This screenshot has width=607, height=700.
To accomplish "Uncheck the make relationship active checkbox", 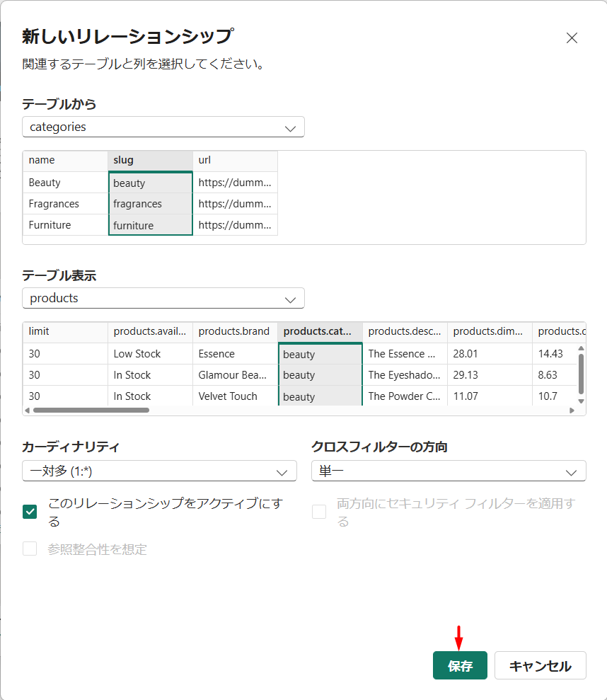I will [30, 512].
